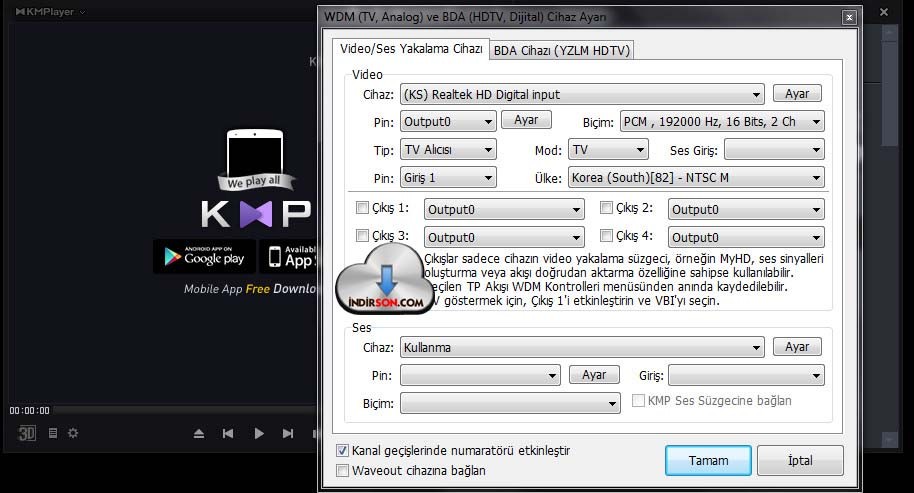Open the Biçim PCM format dropdown

(722, 121)
